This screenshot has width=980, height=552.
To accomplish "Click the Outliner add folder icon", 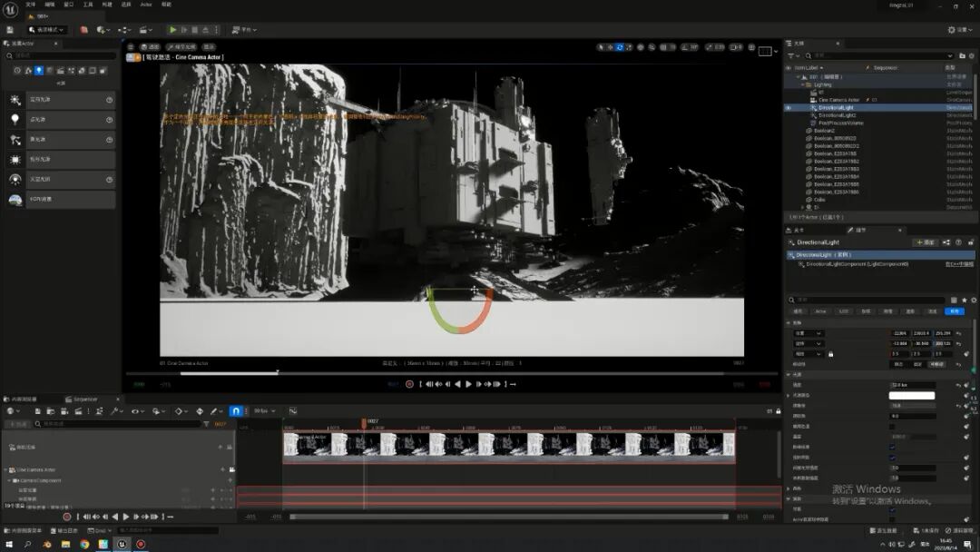I will pos(962,55).
